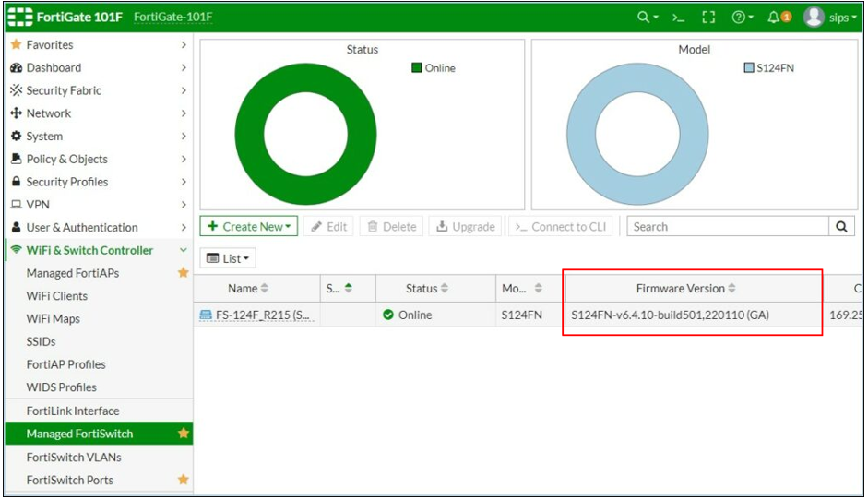Click the blue S124FN legend swatch
The height and width of the screenshot is (500, 868).
[748, 67]
